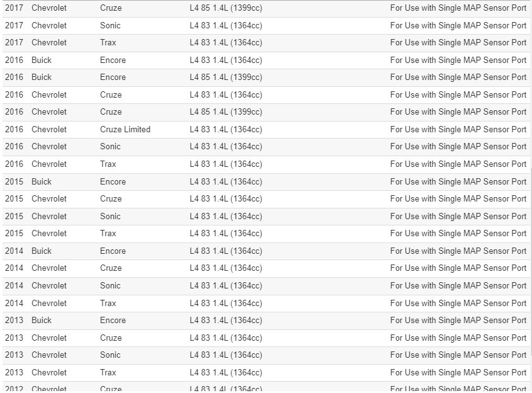Select Cruze Limited model cell
The height and width of the screenshot is (393, 532).
125,129
